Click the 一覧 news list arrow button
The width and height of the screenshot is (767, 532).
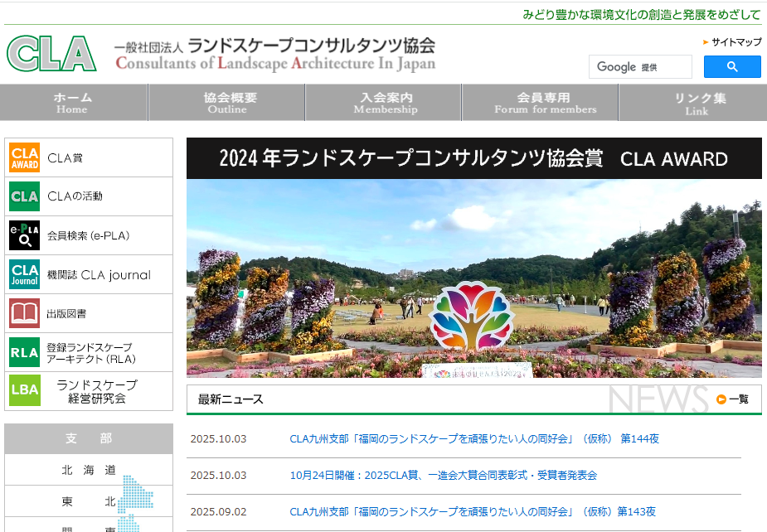732,399
